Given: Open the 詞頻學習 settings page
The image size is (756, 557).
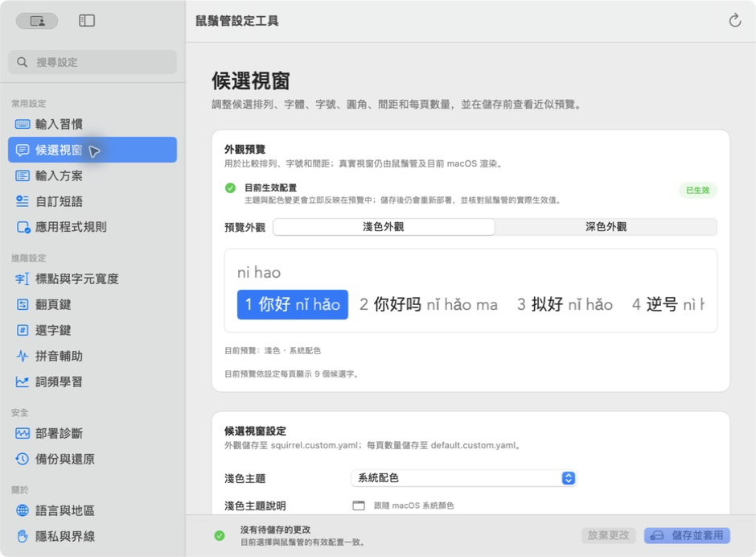Looking at the screenshot, I should coord(92,382).
